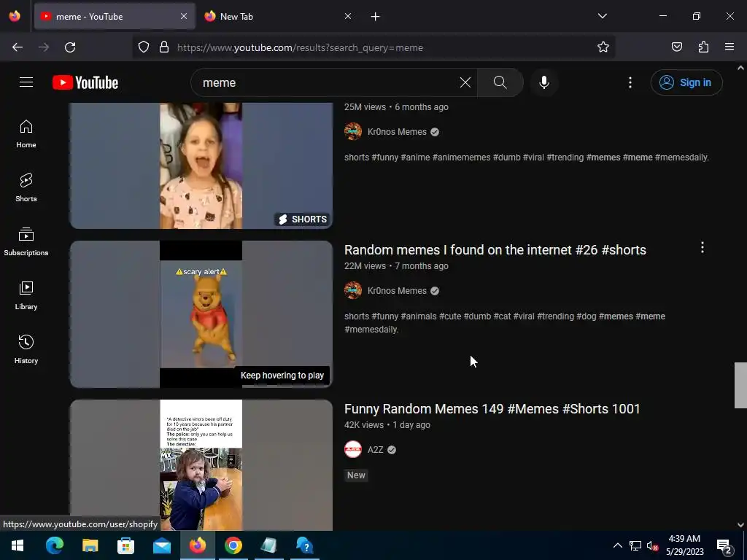Click the taskbar clock showing 4:39 AM
Screen dimensions: 747x560
pos(684,545)
